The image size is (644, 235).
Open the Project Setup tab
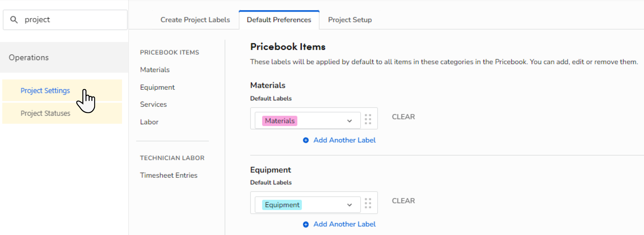click(350, 20)
